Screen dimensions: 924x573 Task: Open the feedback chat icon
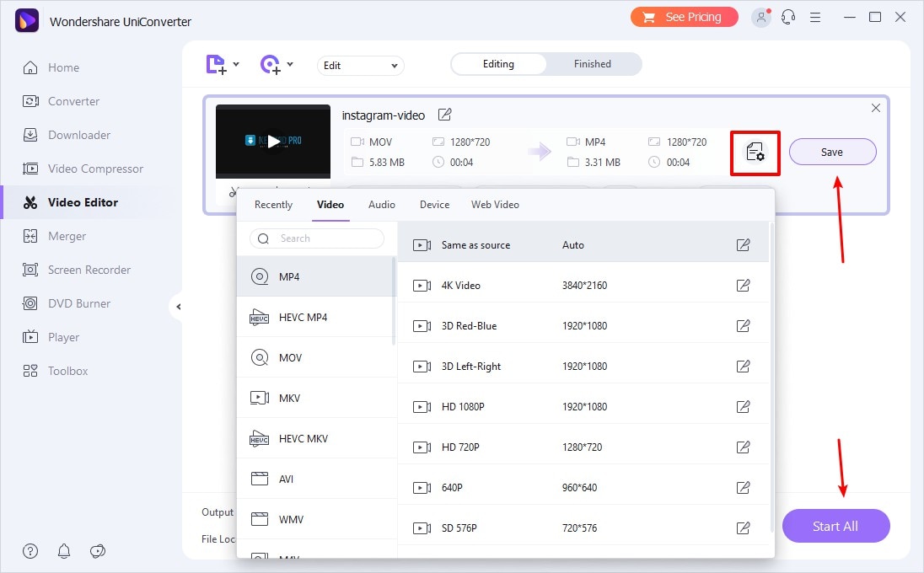pyautogui.click(x=97, y=551)
